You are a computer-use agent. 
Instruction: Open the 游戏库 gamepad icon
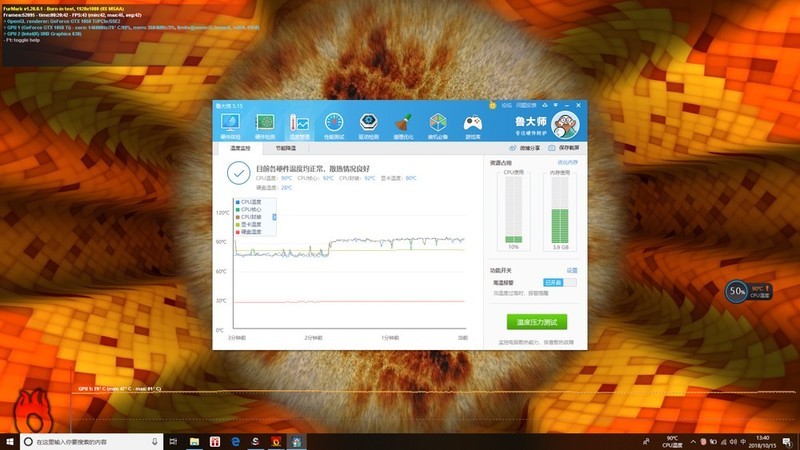(472, 126)
